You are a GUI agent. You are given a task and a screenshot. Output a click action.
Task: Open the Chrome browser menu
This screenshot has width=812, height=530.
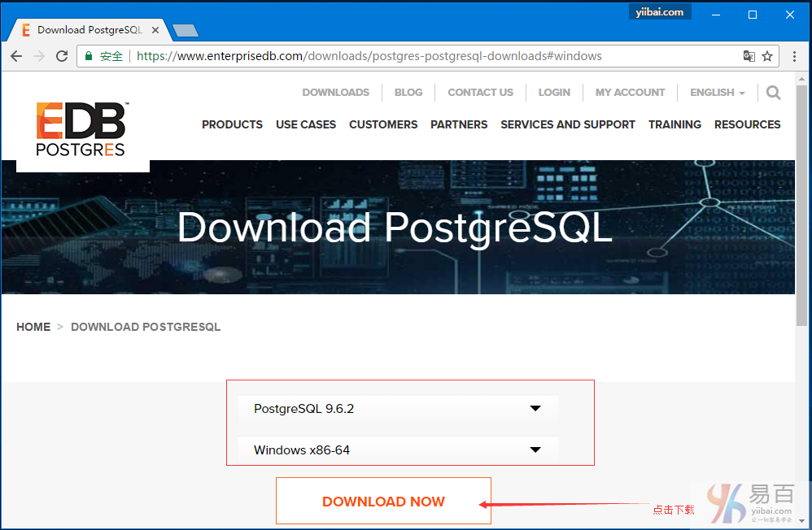(x=794, y=55)
